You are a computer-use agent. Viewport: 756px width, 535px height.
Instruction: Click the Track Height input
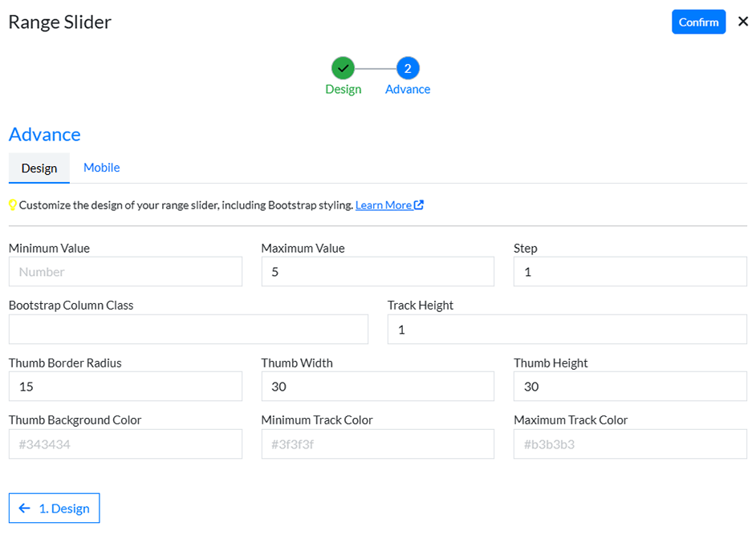point(567,330)
